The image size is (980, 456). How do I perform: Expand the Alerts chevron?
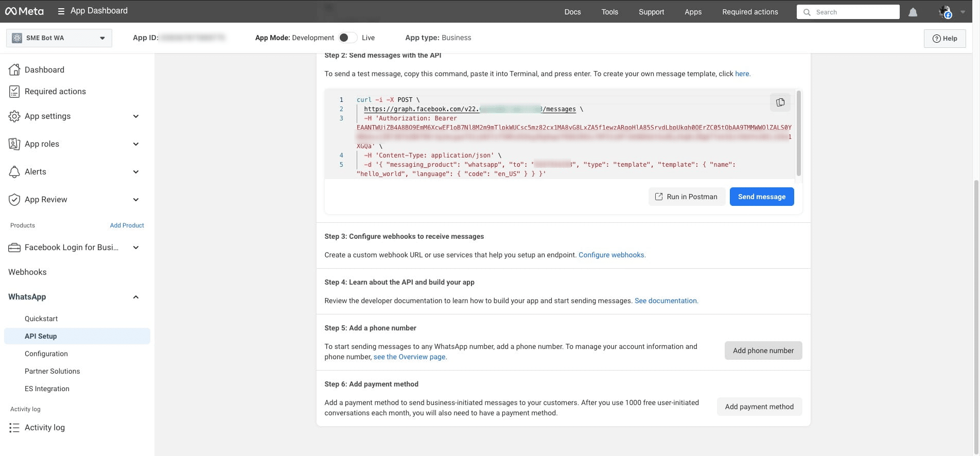point(136,172)
